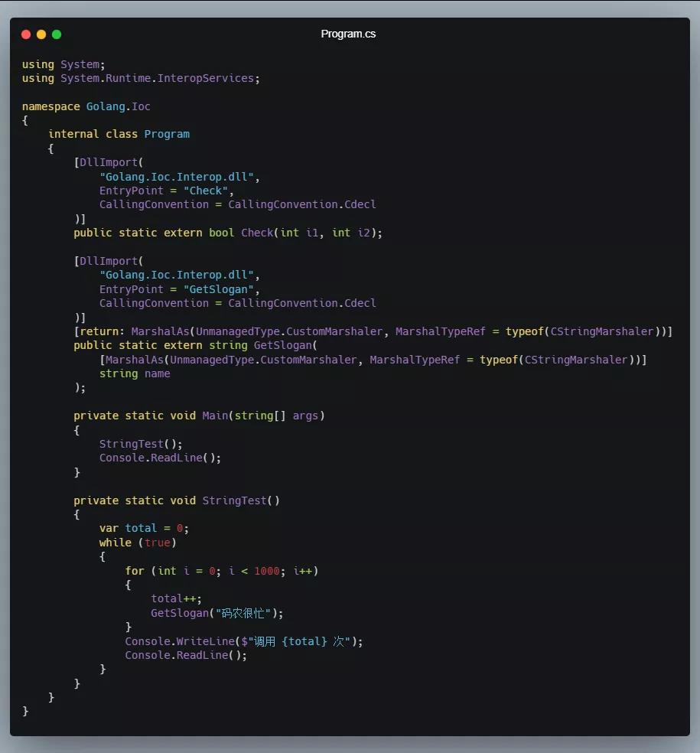Image resolution: width=700 pixels, height=753 pixels.
Task: Click "System.Runtime.InteropServices" in the using line
Action: point(157,78)
